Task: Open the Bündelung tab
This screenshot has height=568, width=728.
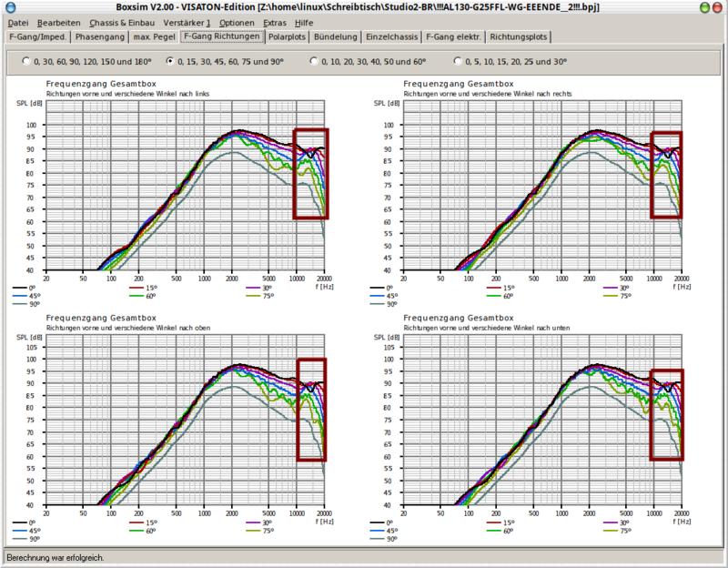Action: tap(336, 37)
